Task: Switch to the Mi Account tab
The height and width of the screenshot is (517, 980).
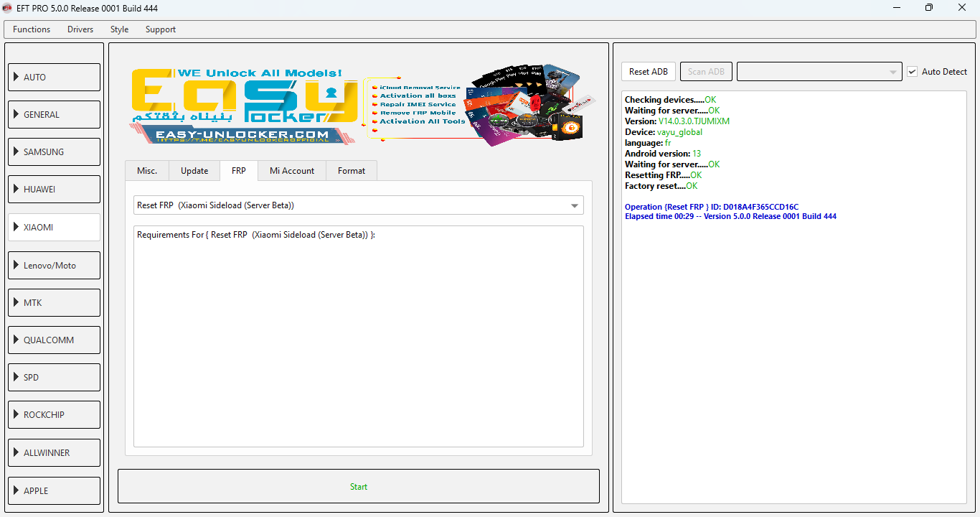Action: 292,171
